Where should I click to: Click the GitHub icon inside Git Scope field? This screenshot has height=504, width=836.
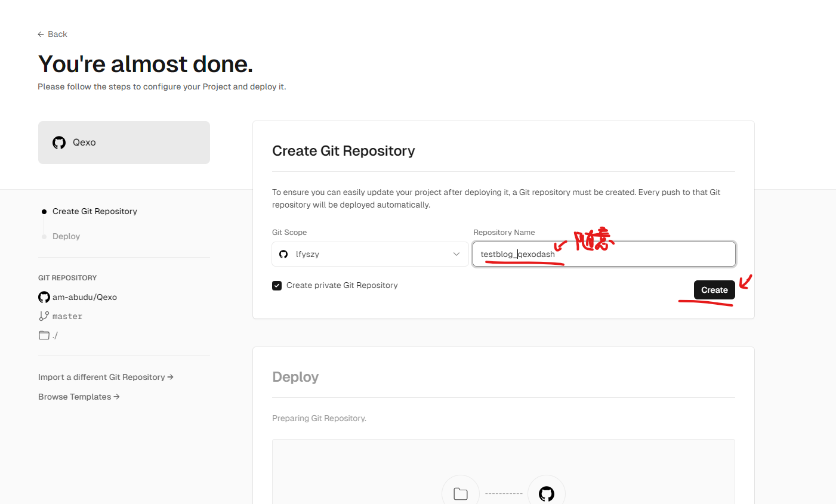(283, 254)
